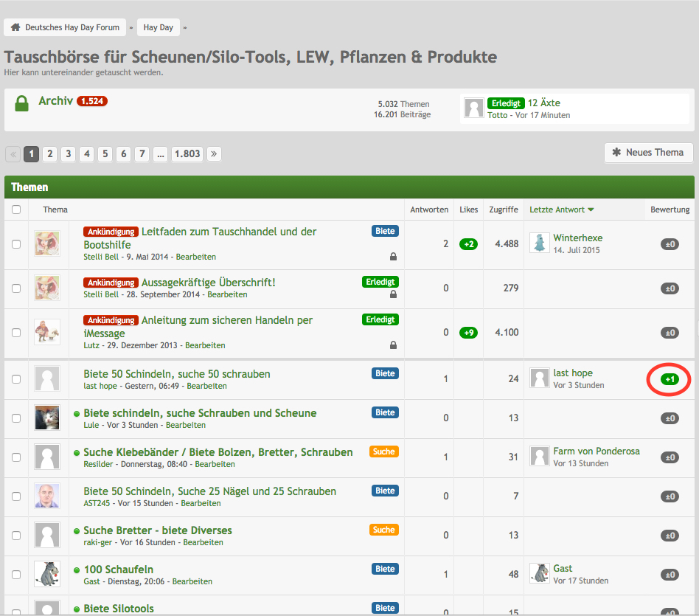Screen dimensions: 699x616
Task: Click the home icon in the breadcrumb
Action: coord(15,27)
